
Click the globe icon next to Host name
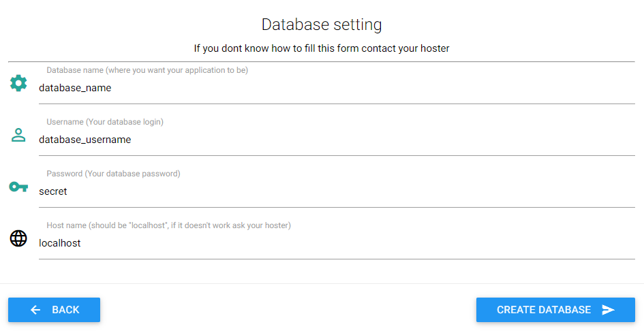click(x=18, y=238)
